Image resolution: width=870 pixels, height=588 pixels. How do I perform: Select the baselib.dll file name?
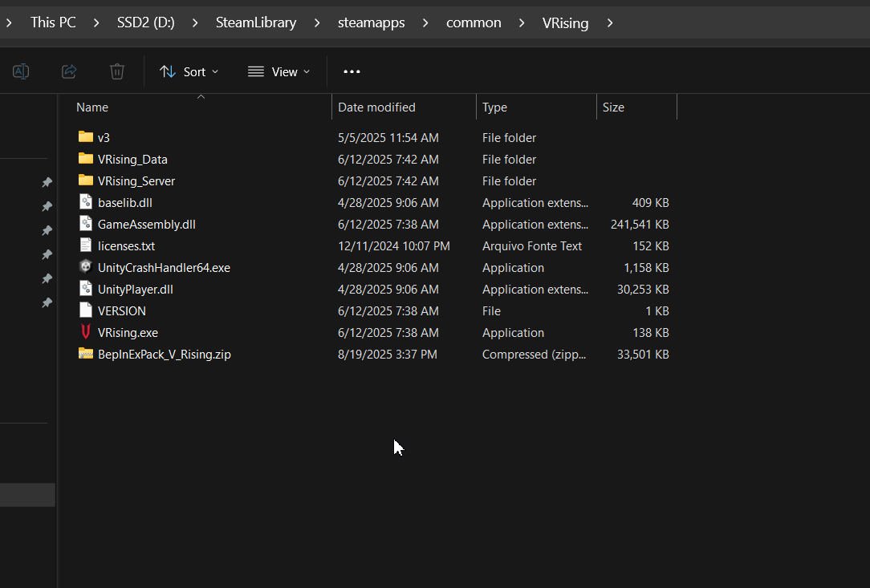125,202
